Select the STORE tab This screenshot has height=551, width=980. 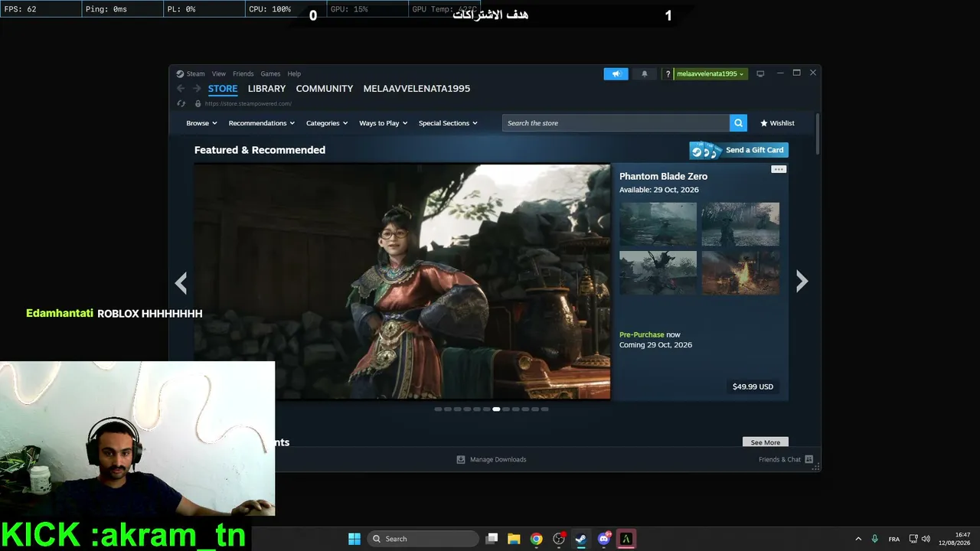[x=223, y=89]
